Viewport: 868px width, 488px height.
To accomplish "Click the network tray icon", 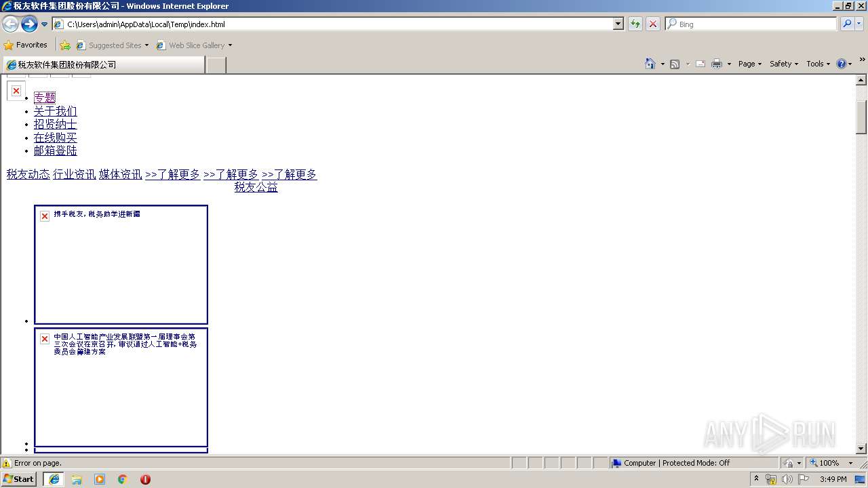I will click(x=771, y=479).
